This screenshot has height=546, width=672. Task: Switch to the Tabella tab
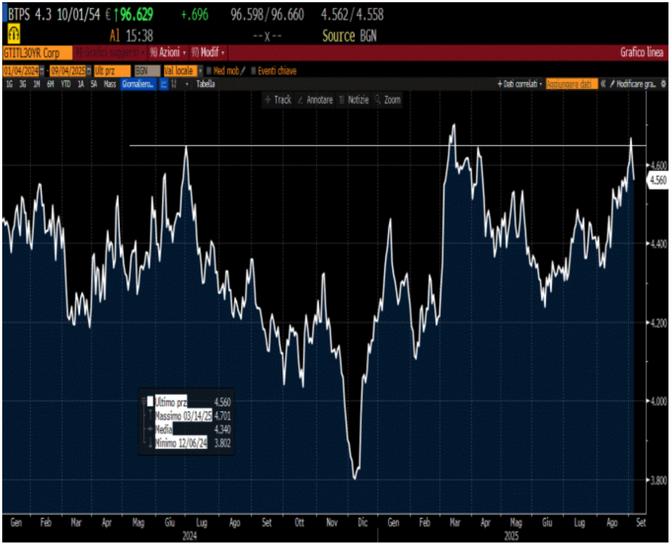pyautogui.click(x=204, y=85)
